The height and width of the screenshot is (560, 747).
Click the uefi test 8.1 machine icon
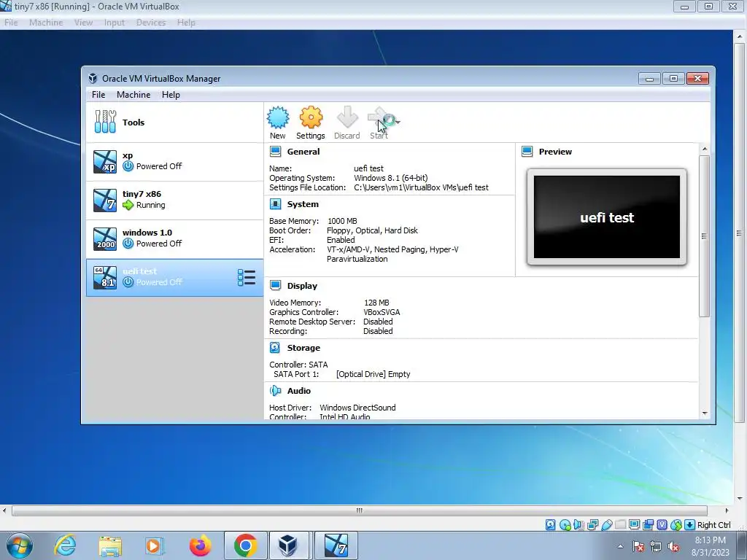pos(105,277)
